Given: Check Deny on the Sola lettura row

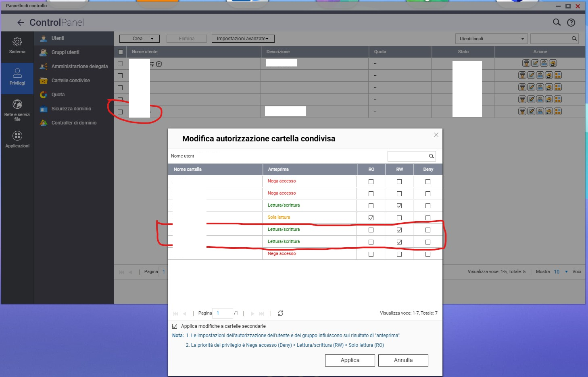Looking at the screenshot, I should click(x=428, y=218).
